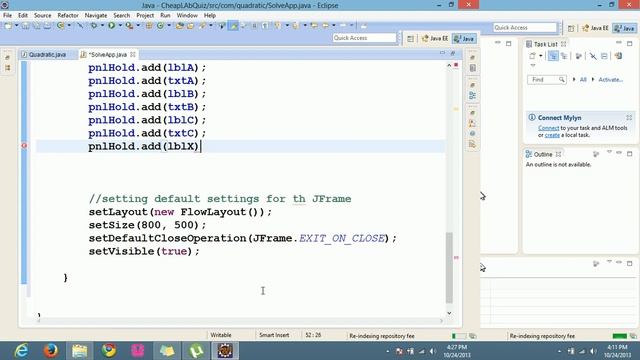Open minimized Outline icon beside editor

pyautogui.click(x=472, y=96)
